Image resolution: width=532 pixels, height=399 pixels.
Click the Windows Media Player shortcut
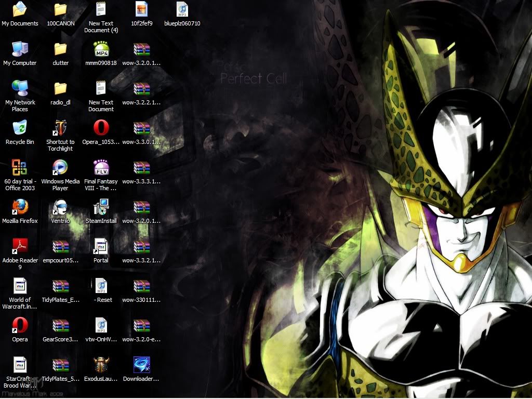tap(60, 167)
